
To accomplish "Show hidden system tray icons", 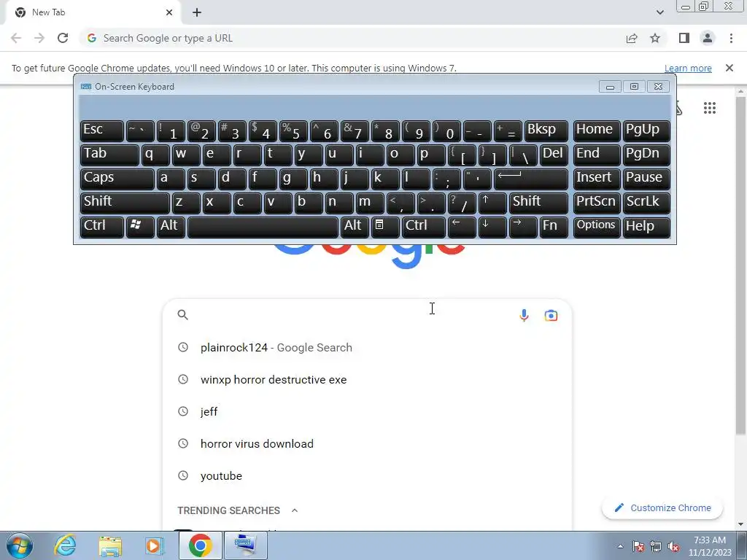I will point(620,546).
